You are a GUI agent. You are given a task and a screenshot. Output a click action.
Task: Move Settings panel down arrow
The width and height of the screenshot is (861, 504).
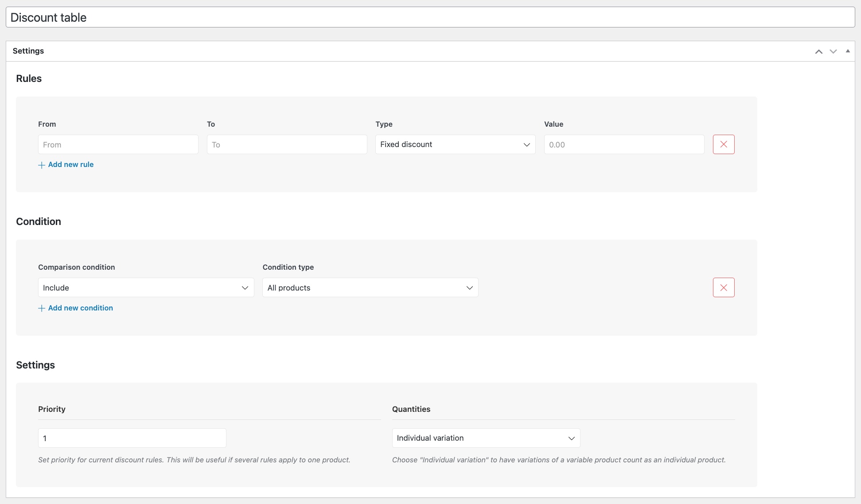pos(834,51)
